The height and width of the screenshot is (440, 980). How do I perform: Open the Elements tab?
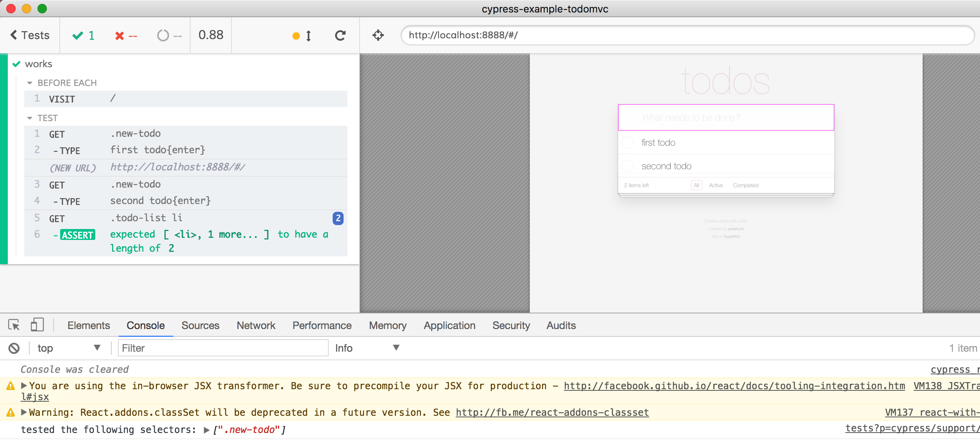[89, 326]
